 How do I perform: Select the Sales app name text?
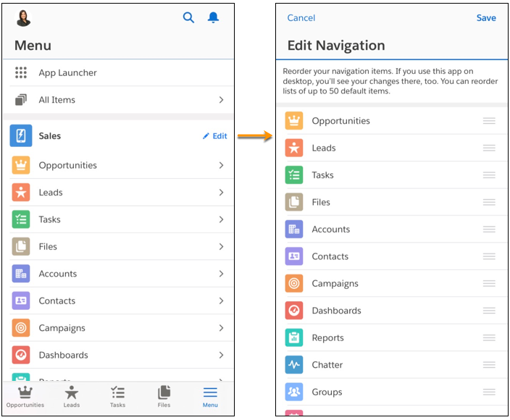pos(50,136)
